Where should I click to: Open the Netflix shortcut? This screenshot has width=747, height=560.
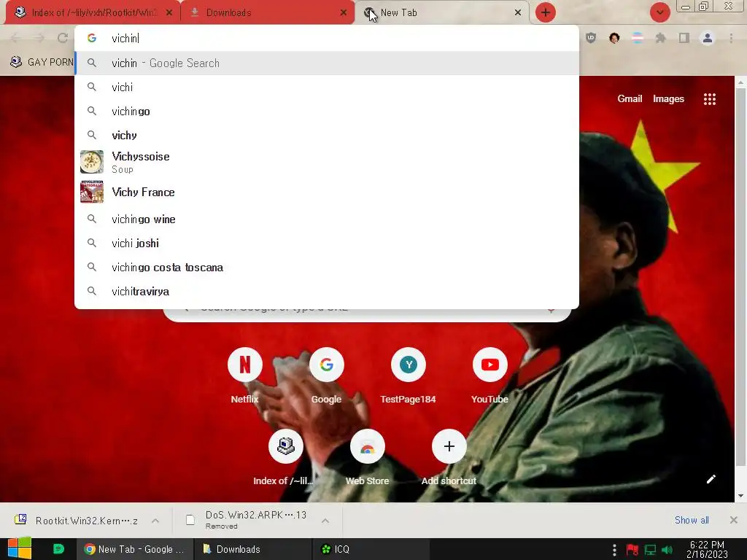point(245,376)
